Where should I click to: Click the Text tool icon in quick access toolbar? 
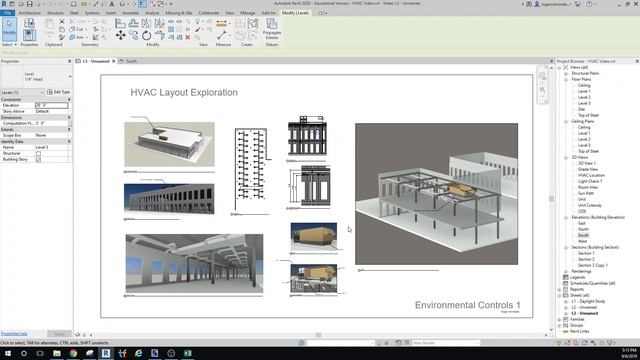click(x=112, y=4)
